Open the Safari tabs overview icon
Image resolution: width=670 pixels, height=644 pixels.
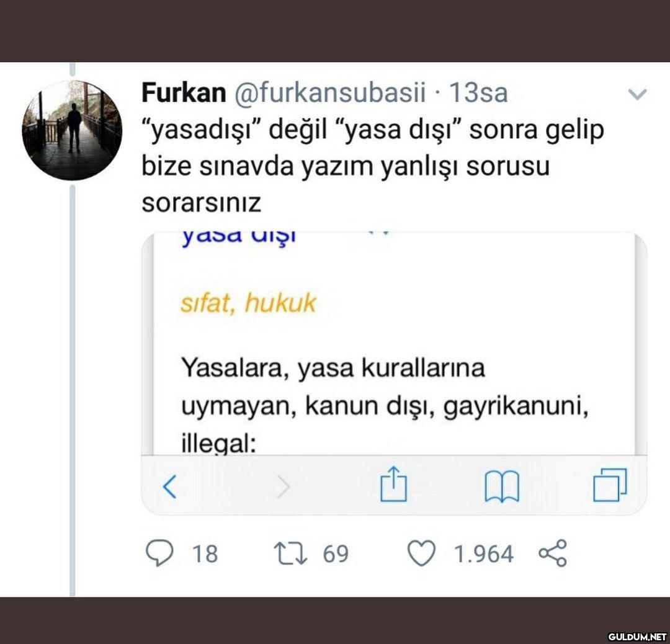tap(610, 485)
